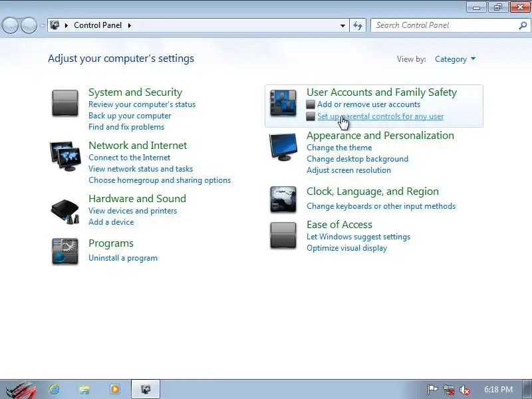Click shield icon beside Add or remove user accounts
The height and width of the screenshot is (399, 532).
tap(311, 104)
